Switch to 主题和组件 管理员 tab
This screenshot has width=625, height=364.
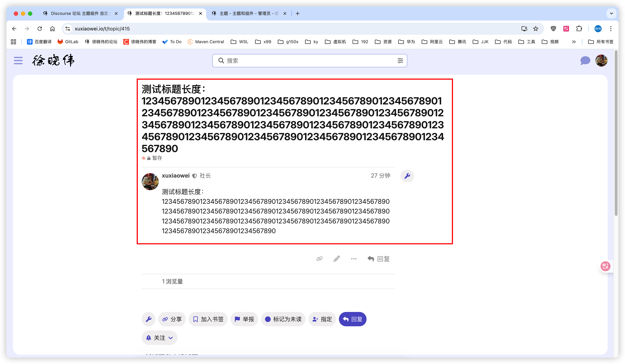pyautogui.click(x=248, y=13)
